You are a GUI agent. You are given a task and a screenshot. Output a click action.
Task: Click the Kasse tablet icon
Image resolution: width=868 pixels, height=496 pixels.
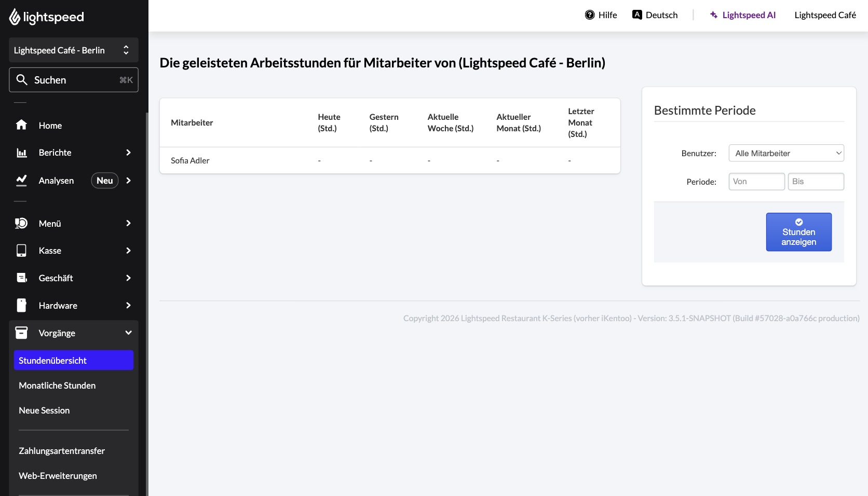point(21,251)
